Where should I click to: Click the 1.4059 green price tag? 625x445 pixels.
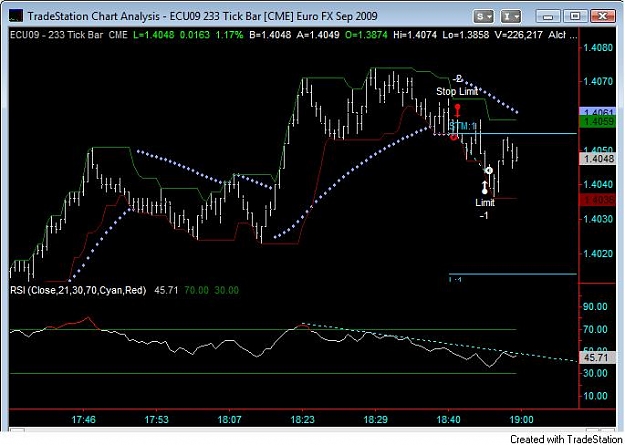(x=597, y=122)
